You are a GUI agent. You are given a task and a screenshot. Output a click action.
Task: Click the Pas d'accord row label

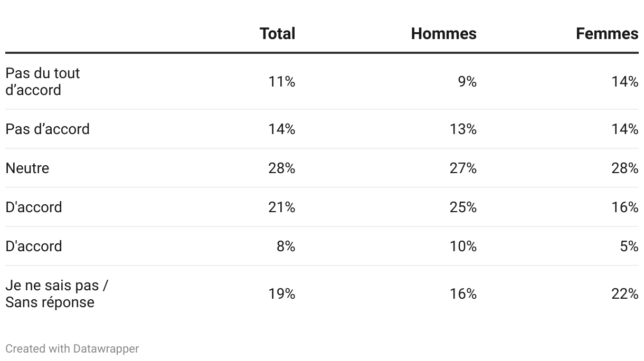pyautogui.click(x=48, y=129)
